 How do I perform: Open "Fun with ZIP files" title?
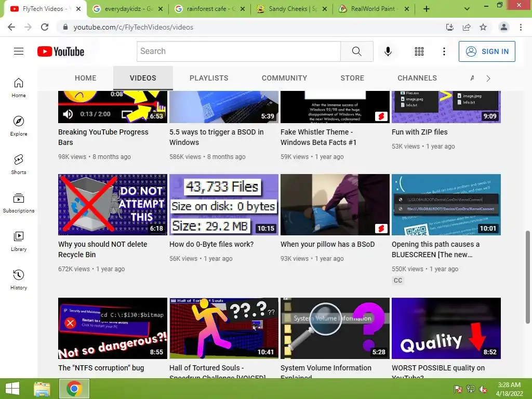tap(419, 132)
